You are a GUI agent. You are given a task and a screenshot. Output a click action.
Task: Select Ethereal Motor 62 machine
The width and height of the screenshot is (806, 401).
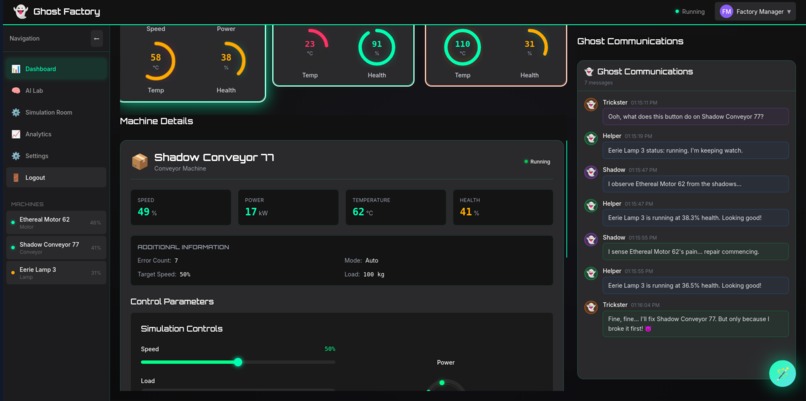[57, 223]
